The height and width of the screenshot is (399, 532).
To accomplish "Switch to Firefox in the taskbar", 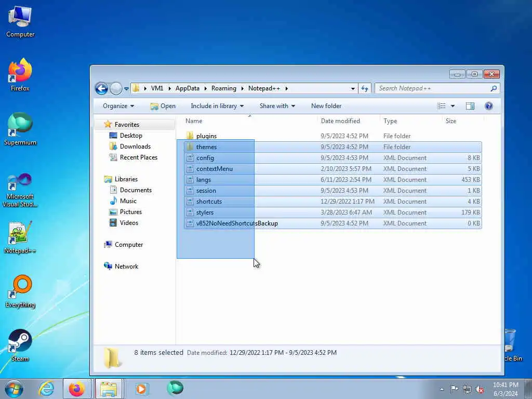I will point(77,389).
